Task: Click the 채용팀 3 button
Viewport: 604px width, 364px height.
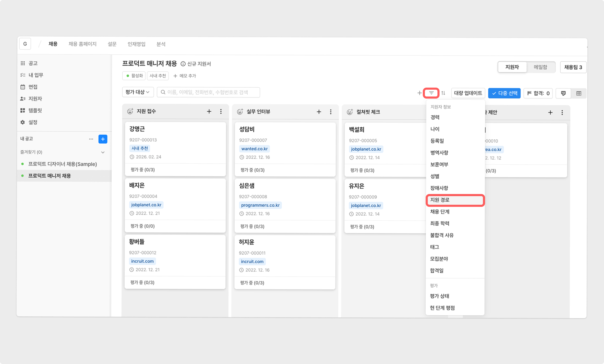Action: pos(573,67)
